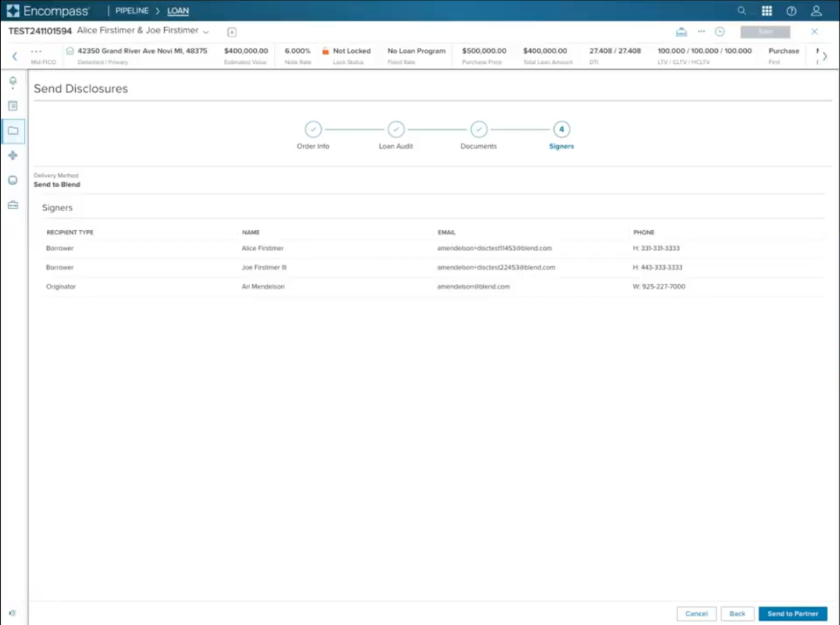This screenshot has width=840, height=625.
Task: Open the help question mark icon
Action: [791, 11]
